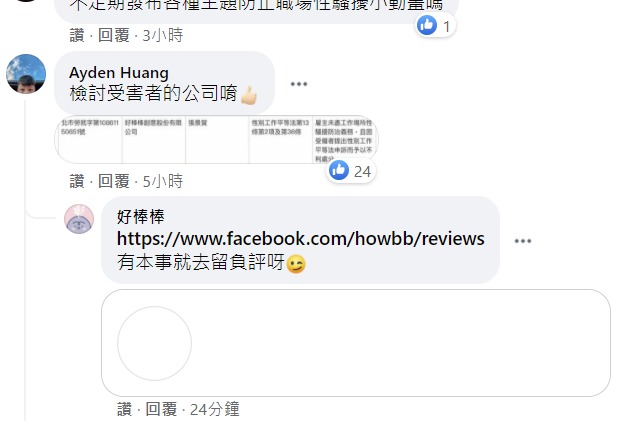
Task: Like Ayden Huang's comment with 讚
Action: click(77, 181)
